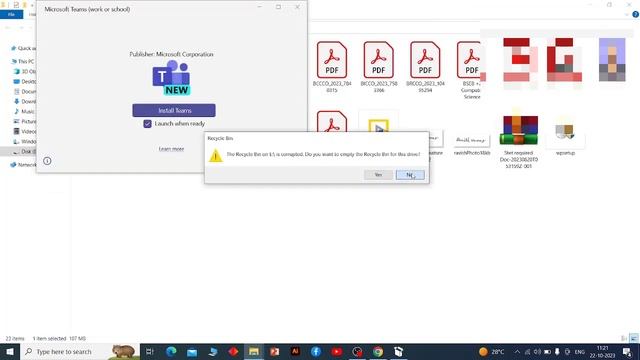This screenshot has height=360, width=640.
Task: Open the battery status tray icon
Action: click(547, 351)
